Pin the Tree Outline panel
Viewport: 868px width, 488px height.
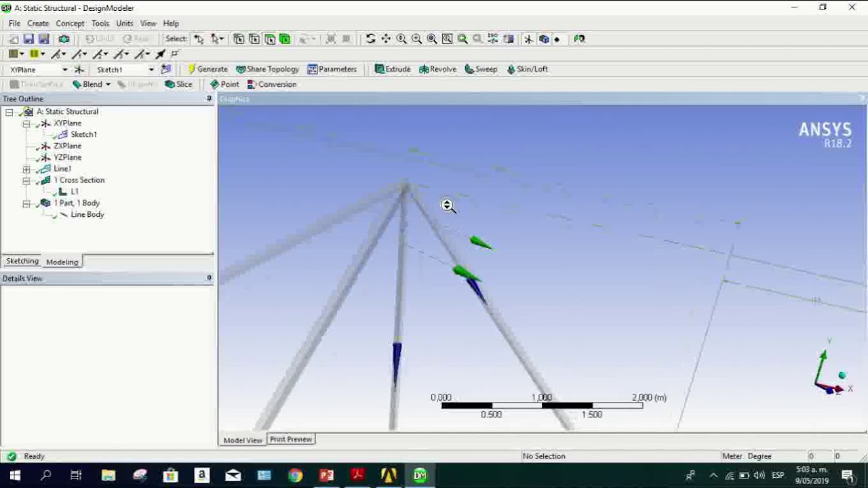[209, 99]
